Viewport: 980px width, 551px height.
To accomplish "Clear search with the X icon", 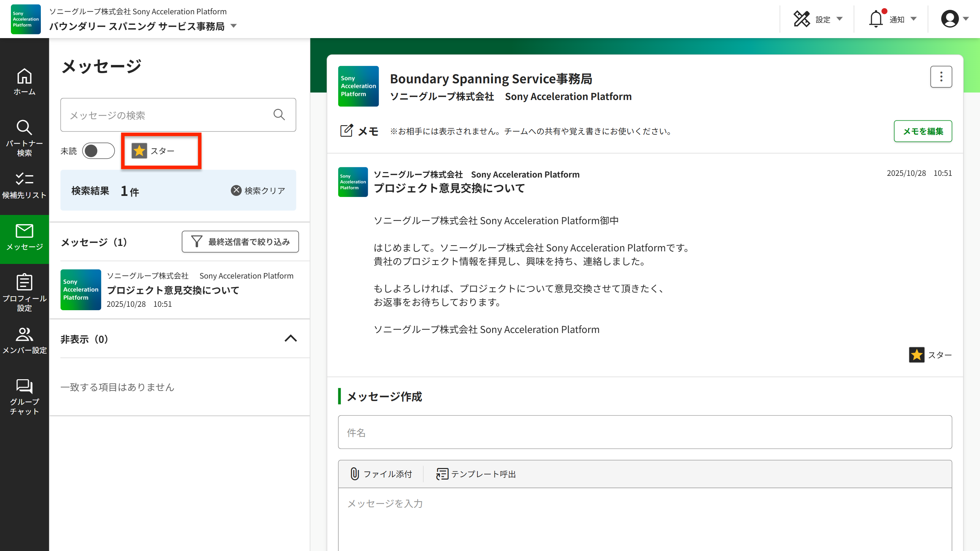I will pyautogui.click(x=236, y=190).
